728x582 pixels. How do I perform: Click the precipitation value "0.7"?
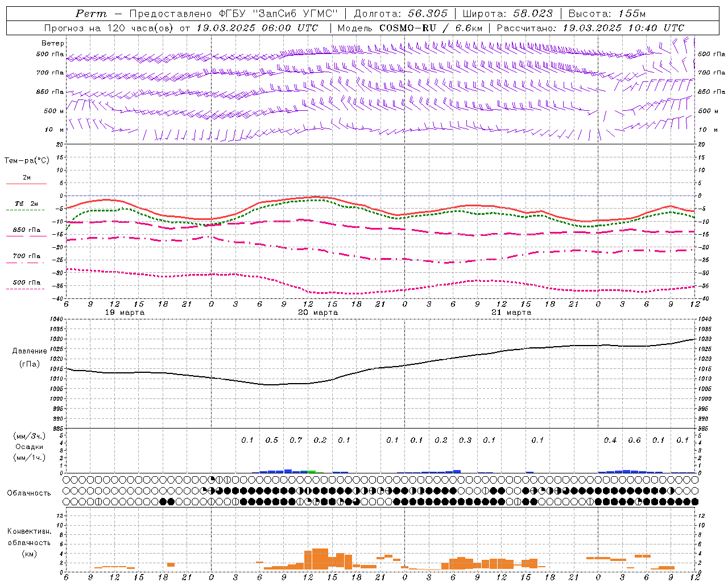tap(296, 440)
